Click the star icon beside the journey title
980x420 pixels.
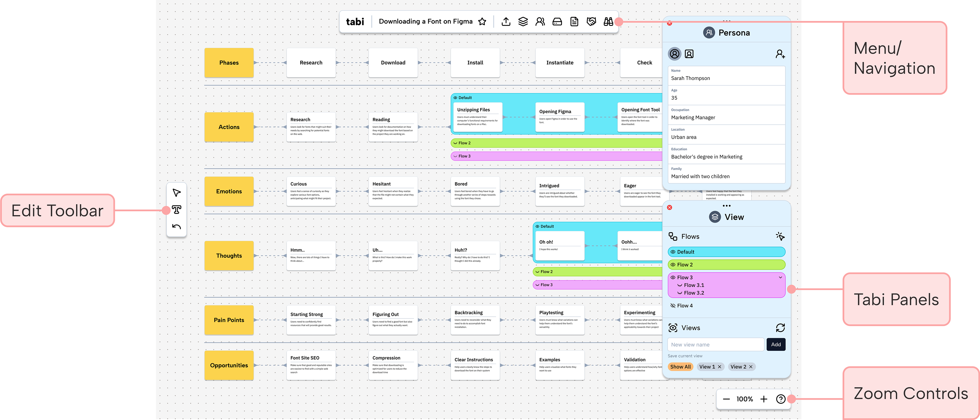pos(482,22)
